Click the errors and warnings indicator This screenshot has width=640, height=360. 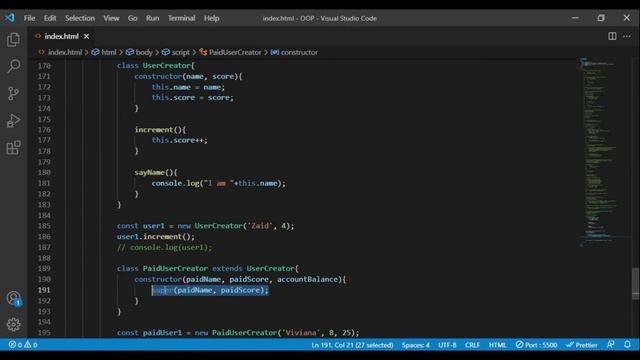23,345
